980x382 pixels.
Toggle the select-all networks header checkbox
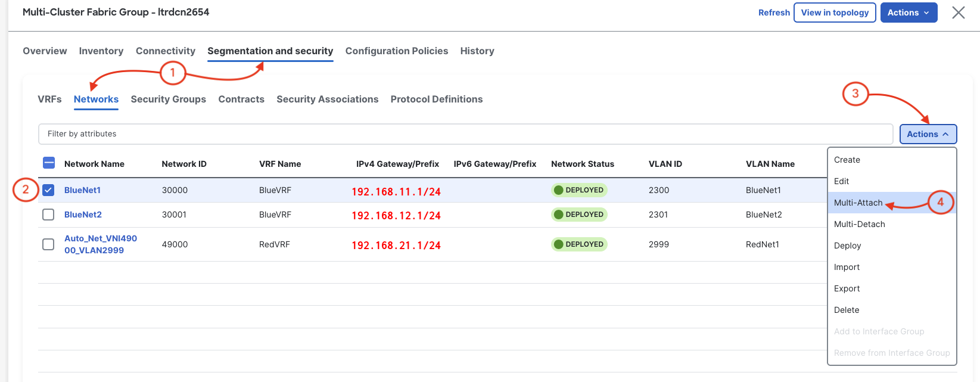point(49,163)
